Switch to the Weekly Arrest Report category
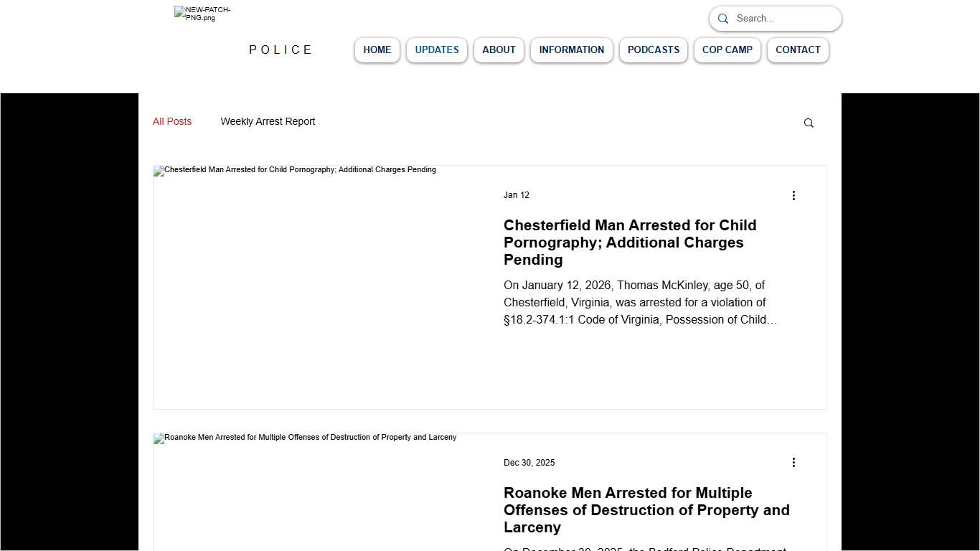This screenshot has height=551, width=980. pyautogui.click(x=268, y=122)
